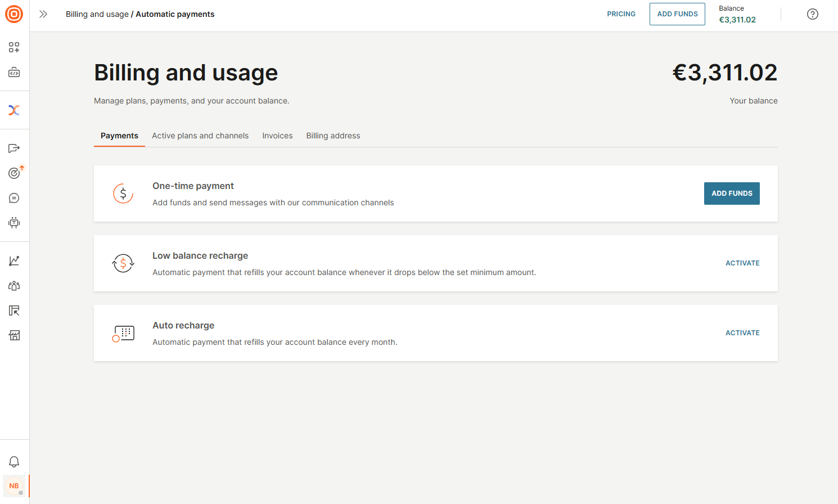Open the Broadcast flag icon in sidebar

[x=14, y=148]
